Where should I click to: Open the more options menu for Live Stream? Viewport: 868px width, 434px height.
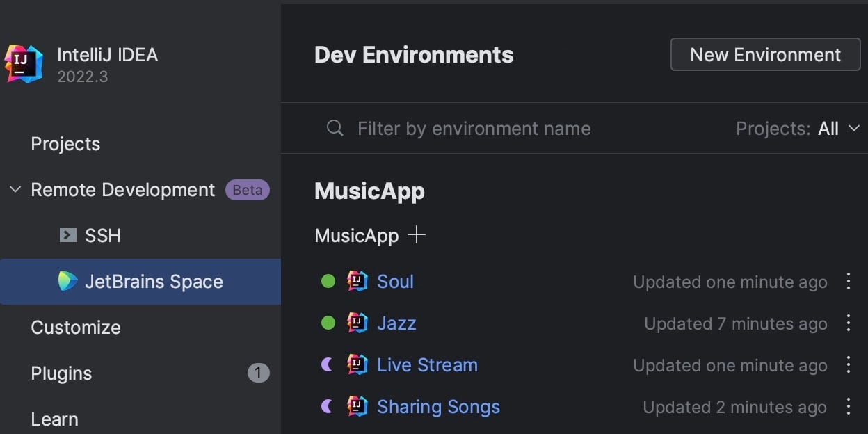pyautogui.click(x=848, y=364)
